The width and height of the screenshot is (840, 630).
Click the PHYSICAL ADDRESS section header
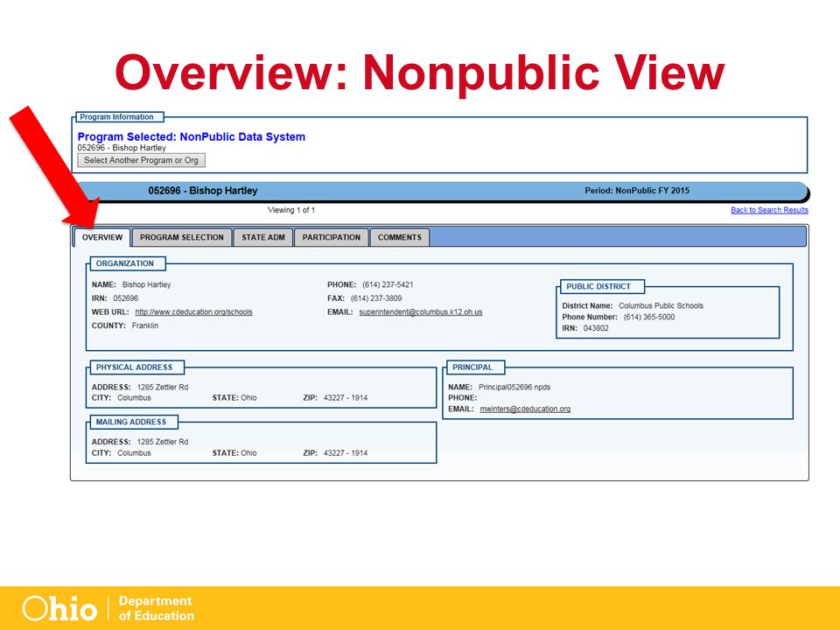(136, 367)
